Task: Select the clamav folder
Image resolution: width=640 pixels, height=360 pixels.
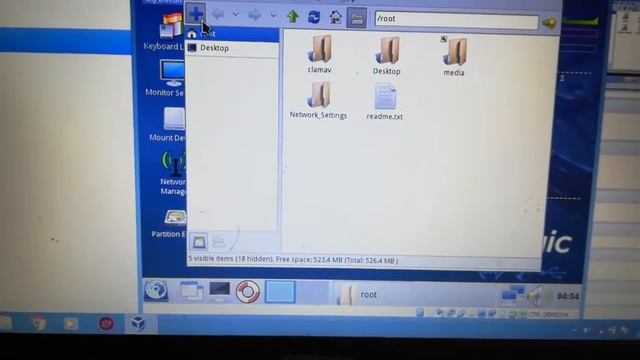Action: (320, 54)
